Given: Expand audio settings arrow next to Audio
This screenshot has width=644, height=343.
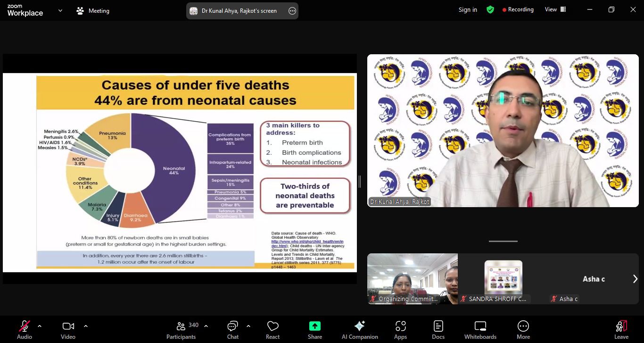Looking at the screenshot, I should pyautogui.click(x=40, y=326).
